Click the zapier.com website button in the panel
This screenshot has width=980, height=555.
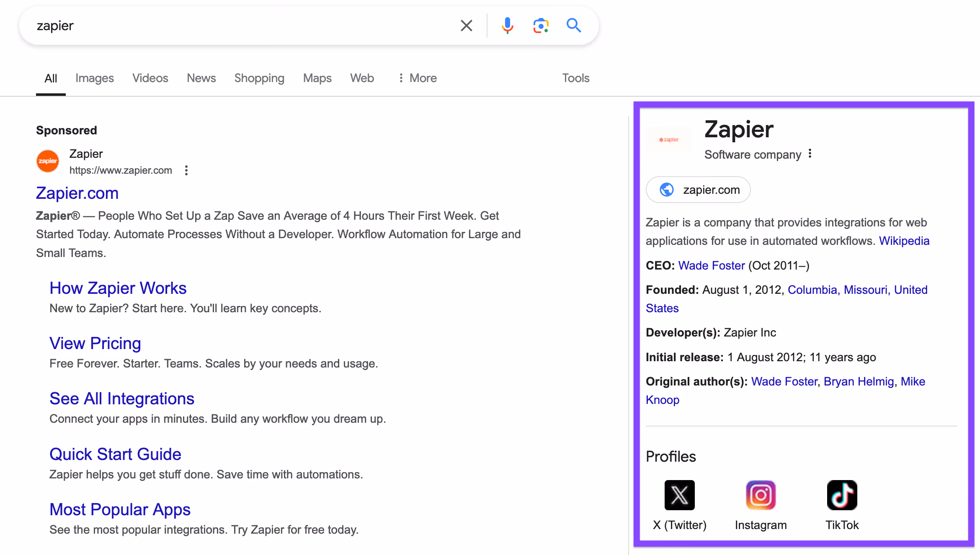(698, 190)
